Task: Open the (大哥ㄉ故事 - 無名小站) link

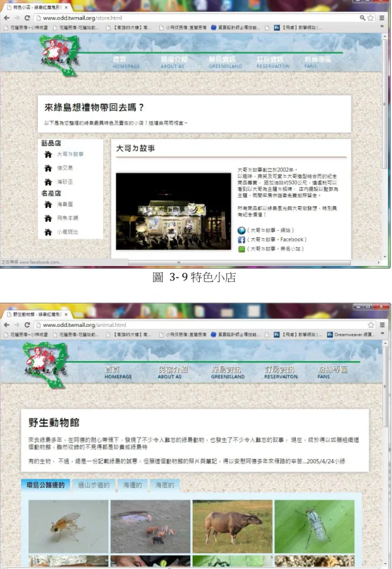Action: [275, 249]
